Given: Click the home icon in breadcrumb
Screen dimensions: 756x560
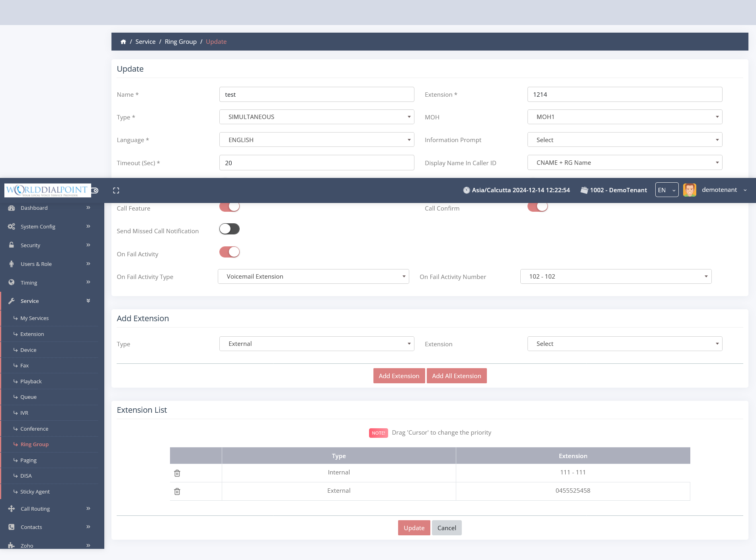Looking at the screenshot, I should pyautogui.click(x=123, y=42).
